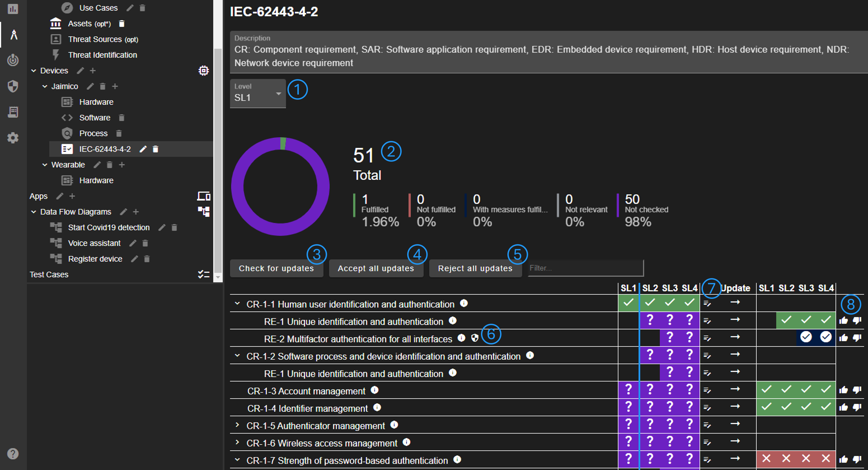Accept update for CR-1-3 Account management with thumbs up
This screenshot has width=868, height=470.
(844, 390)
